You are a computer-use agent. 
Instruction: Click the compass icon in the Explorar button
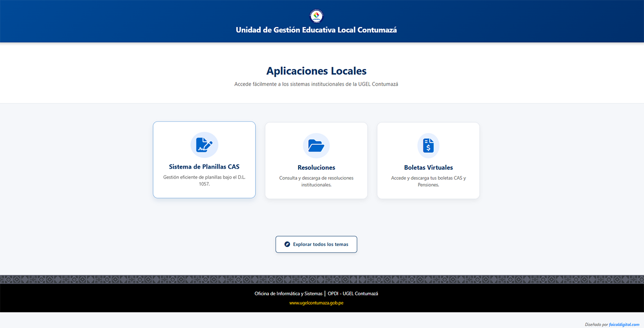[287, 244]
